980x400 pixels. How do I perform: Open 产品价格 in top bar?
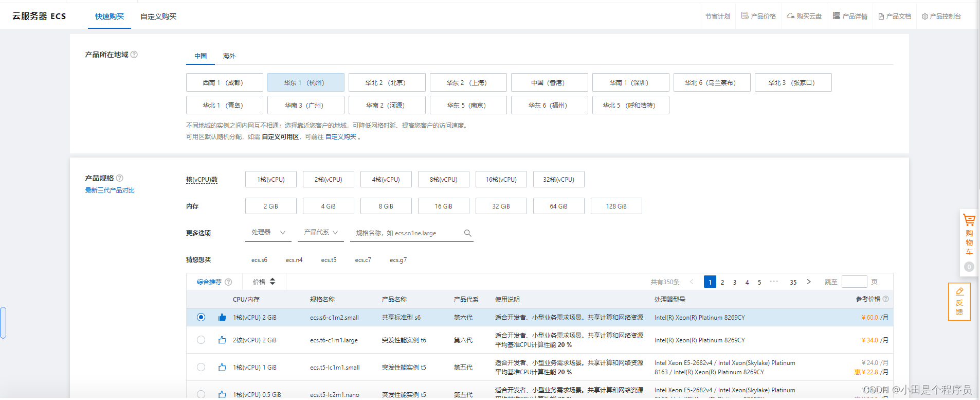[x=758, y=16]
